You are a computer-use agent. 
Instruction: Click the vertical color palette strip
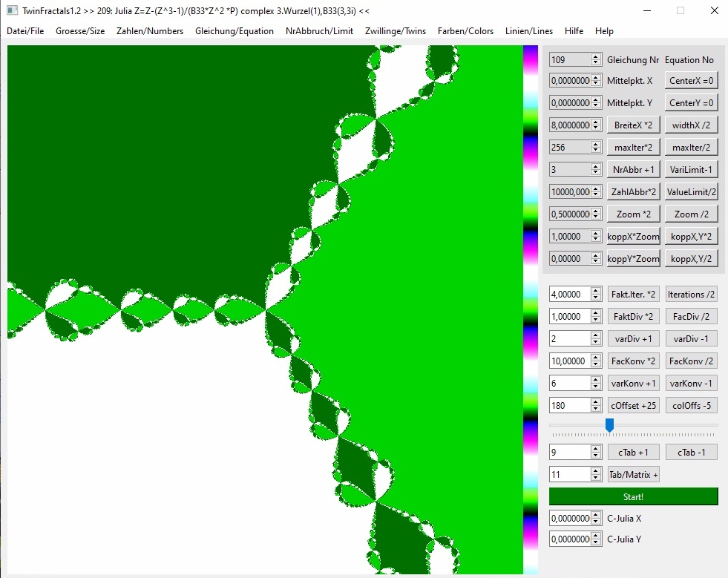tap(531, 309)
